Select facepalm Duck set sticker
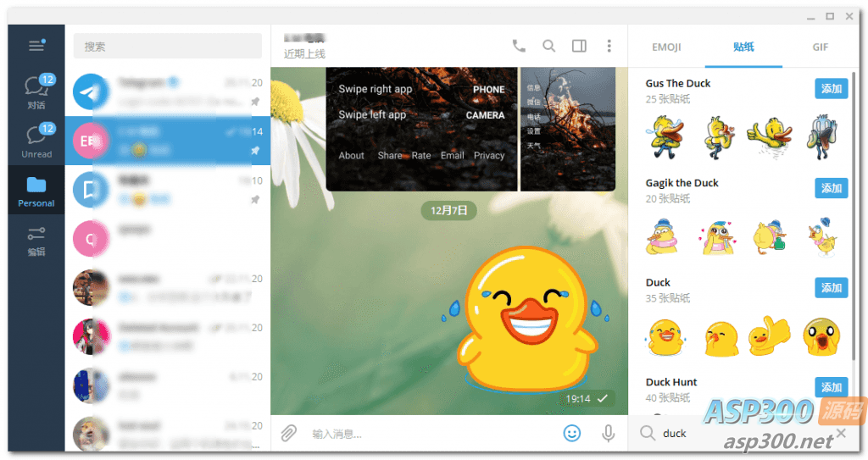The width and height of the screenshot is (868, 460). point(721,338)
